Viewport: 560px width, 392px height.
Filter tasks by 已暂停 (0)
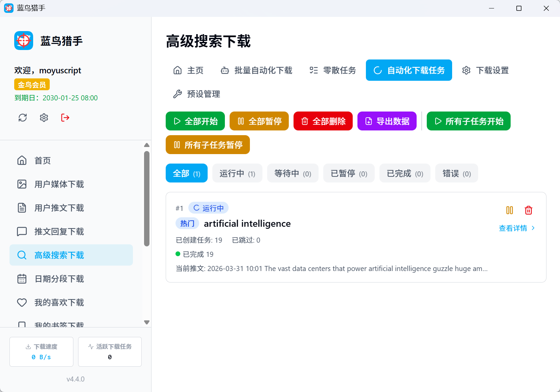349,173
